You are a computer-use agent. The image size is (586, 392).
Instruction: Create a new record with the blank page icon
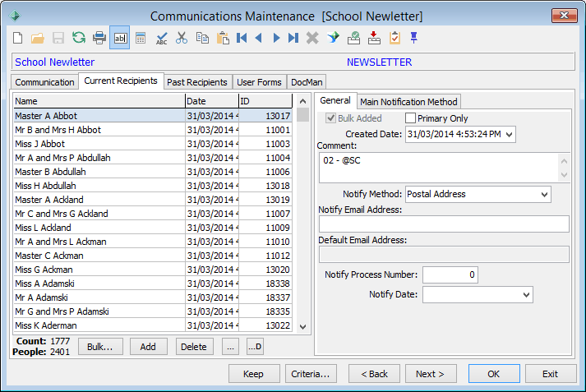click(17, 38)
